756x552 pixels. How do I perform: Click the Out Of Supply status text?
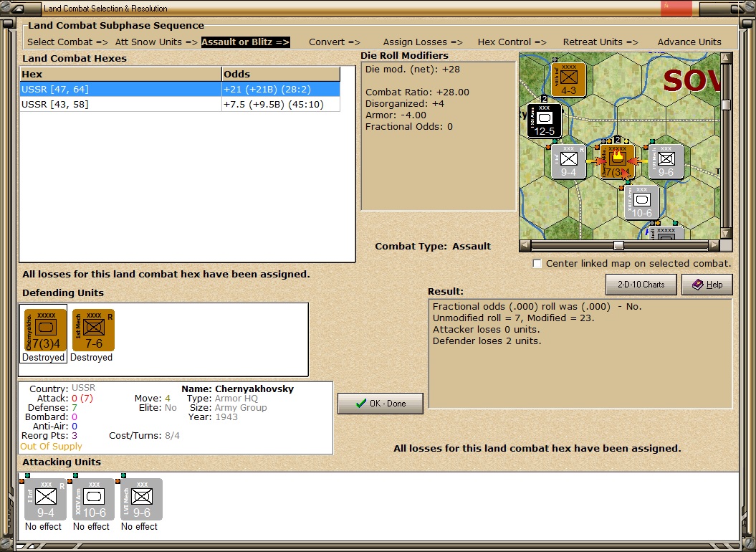[51, 447]
